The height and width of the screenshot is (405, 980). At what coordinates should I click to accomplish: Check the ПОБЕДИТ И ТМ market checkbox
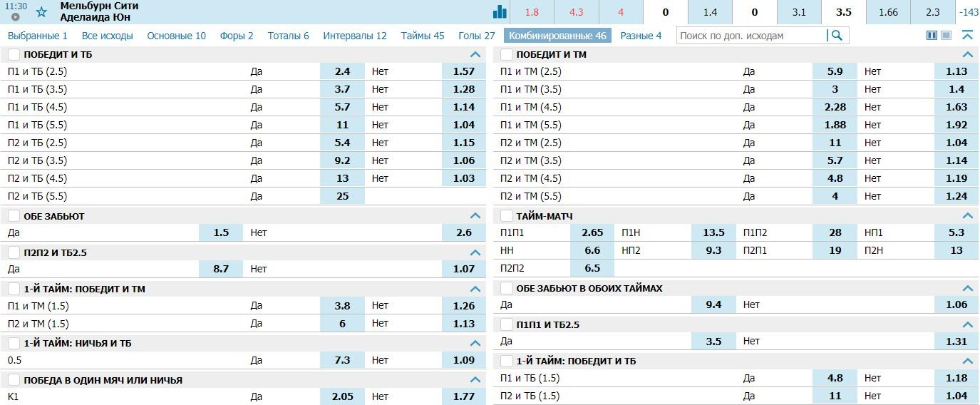click(x=507, y=54)
